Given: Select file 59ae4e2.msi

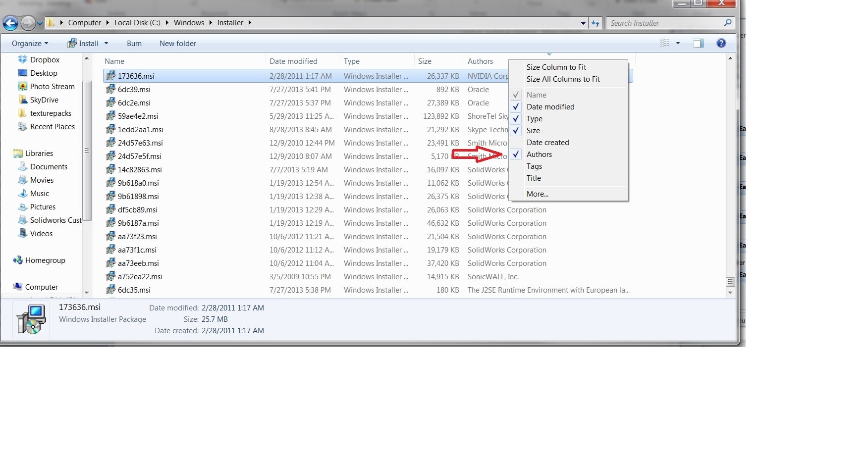Looking at the screenshot, I should coord(138,116).
